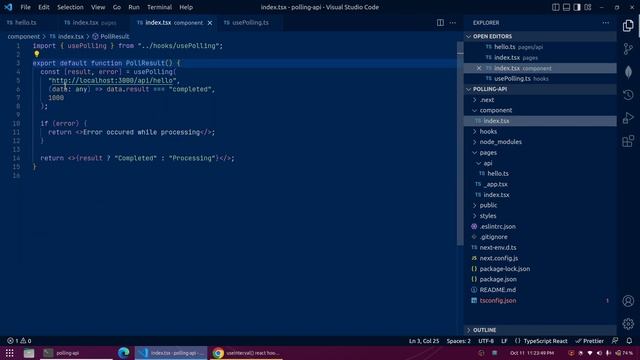Viewport: 640px width, 360px height.
Task: Switch to the usePolling.ts tab
Action: click(251, 23)
